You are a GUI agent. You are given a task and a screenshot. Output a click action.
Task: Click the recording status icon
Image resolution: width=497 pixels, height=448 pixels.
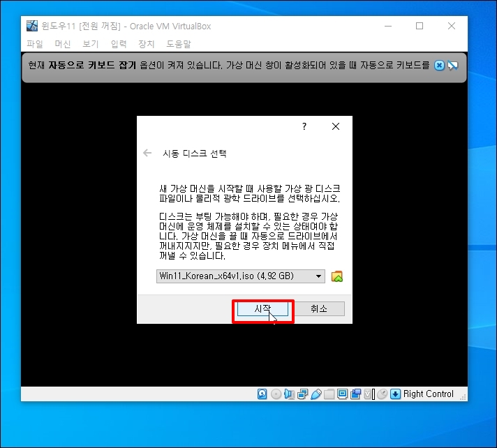coord(355,394)
